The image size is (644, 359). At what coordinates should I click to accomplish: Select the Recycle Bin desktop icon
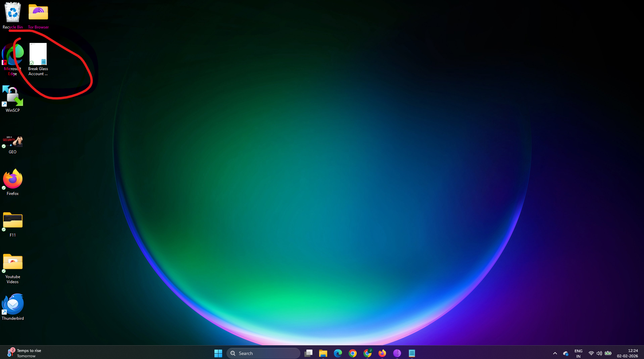[x=13, y=15]
